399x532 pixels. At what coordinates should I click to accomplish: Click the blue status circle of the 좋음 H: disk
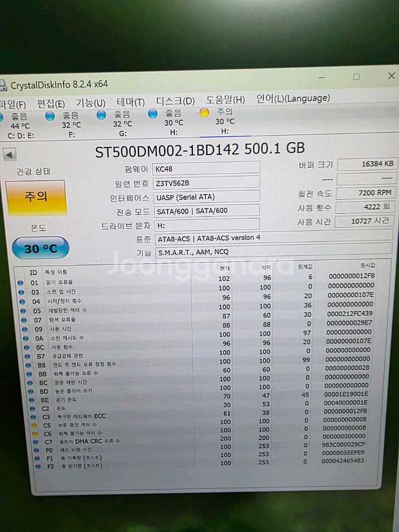[x=153, y=114]
